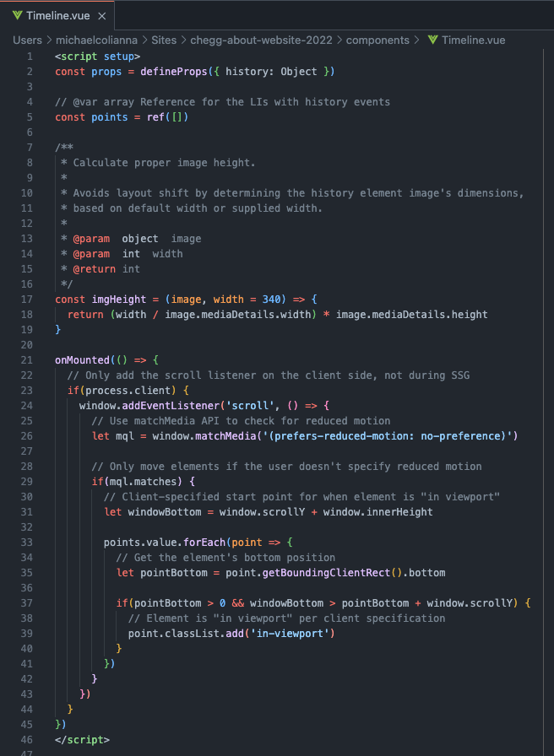554x756 pixels.
Task: Click 'forEach' method name
Action: pos(204,543)
